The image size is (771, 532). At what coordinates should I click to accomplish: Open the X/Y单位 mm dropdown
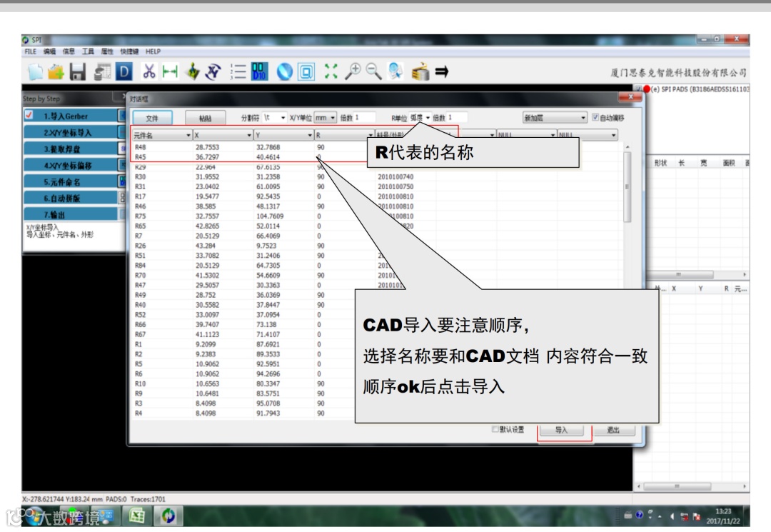click(x=325, y=118)
